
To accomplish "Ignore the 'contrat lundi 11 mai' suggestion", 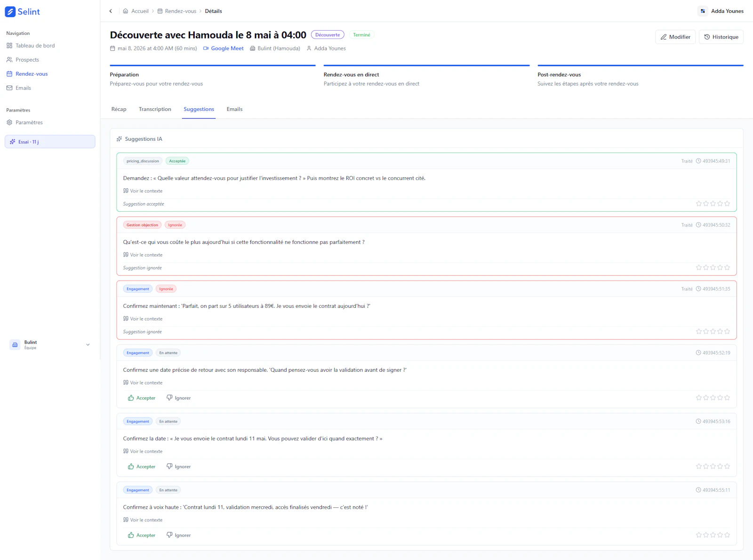I will (x=179, y=466).
